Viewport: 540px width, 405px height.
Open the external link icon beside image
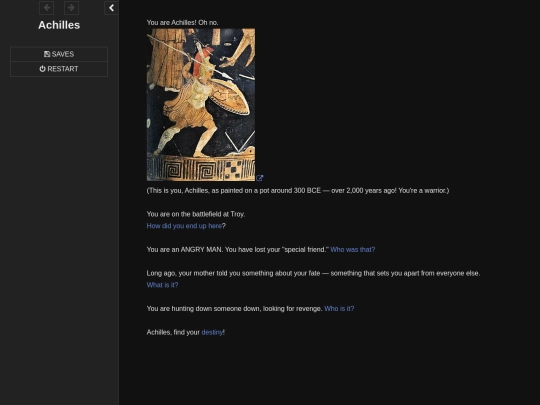tap(260, 178)
